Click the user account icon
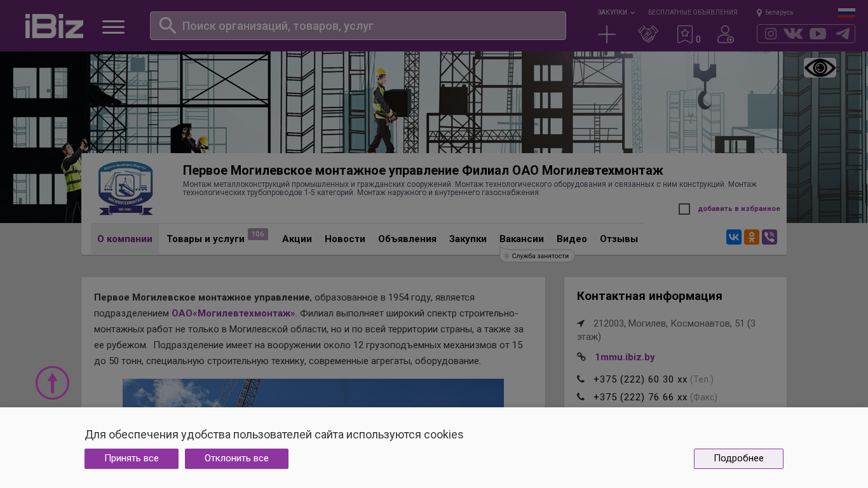This screenshot has width=868, height=488. [726, 34]
